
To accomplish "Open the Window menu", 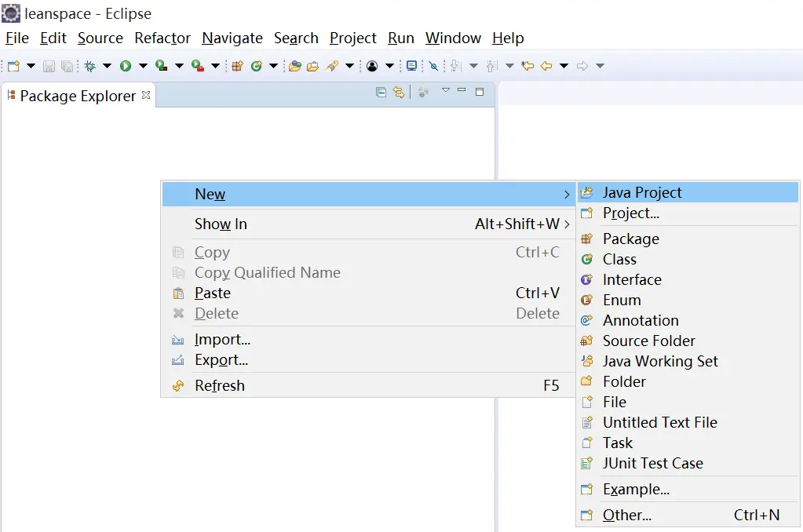I will tap(453, 38).
